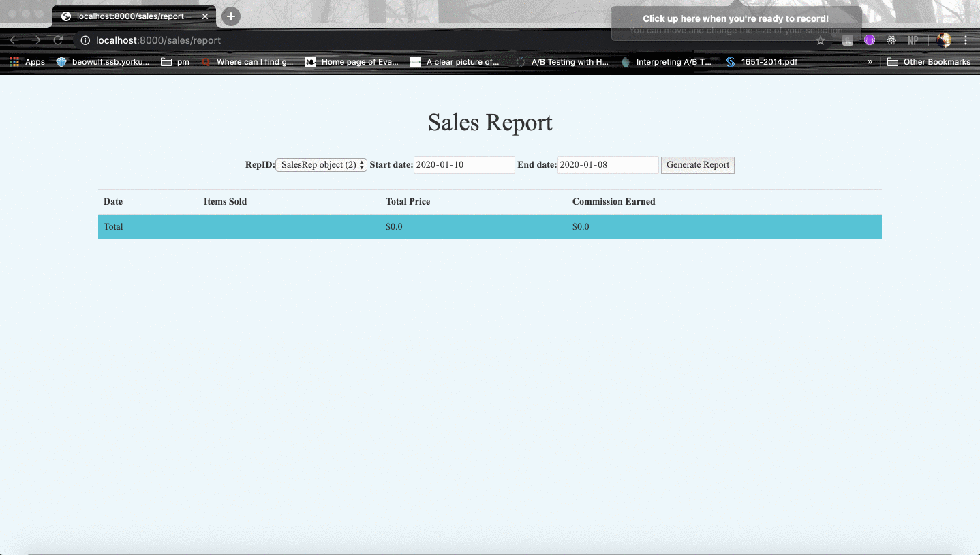
Task: Go forward to the next page
Action: click(36, 40)
